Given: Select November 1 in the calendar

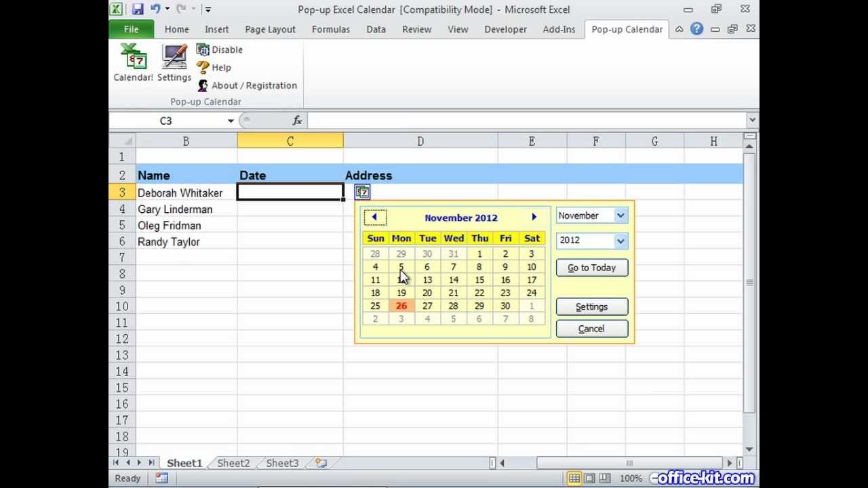Looking at the screenshot, I should pos(479,254).
